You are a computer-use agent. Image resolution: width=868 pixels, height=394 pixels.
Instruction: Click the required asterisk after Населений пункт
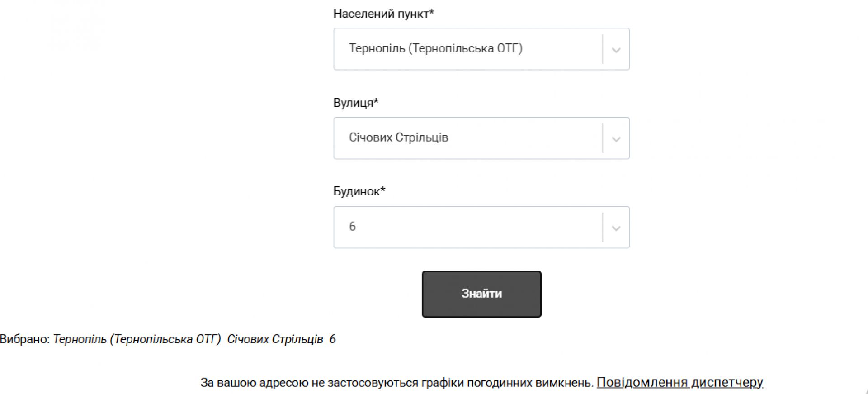coord(431,13)
